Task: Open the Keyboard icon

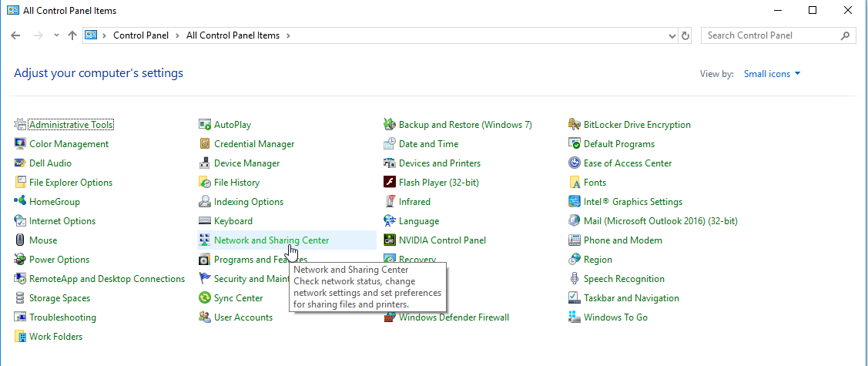Action: (205, 221)
